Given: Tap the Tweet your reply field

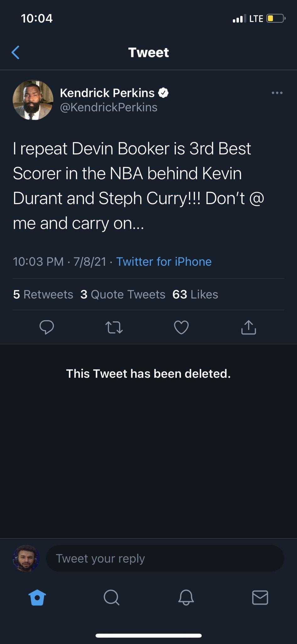Looking at the screenshot, I should 165,558.
